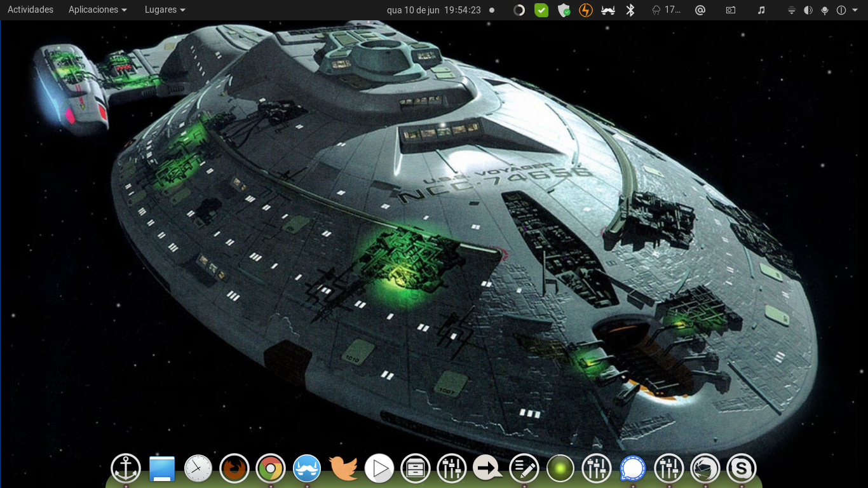
Task: Expand the Aplicaciones menu
Action: 98,10
